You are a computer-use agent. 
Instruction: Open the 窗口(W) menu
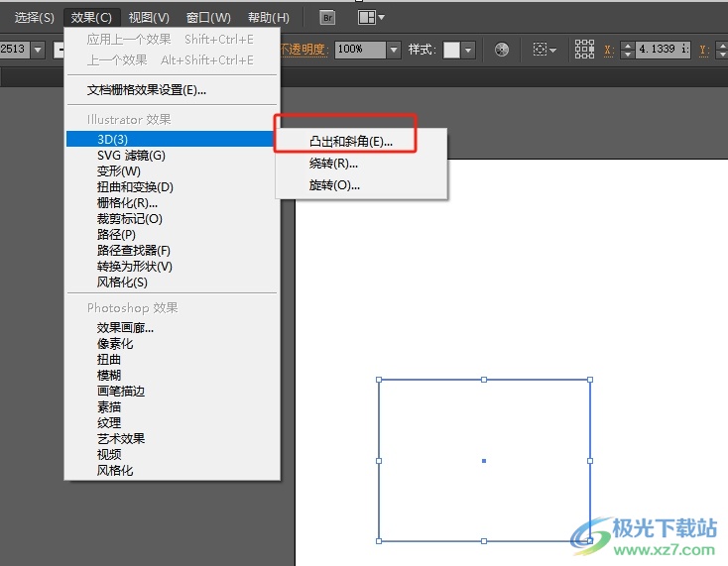point(208,18)
